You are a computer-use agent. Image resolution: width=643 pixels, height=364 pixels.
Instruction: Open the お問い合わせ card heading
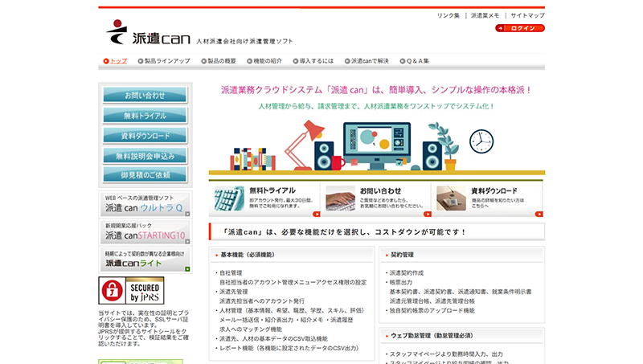[x=380, y=191]
